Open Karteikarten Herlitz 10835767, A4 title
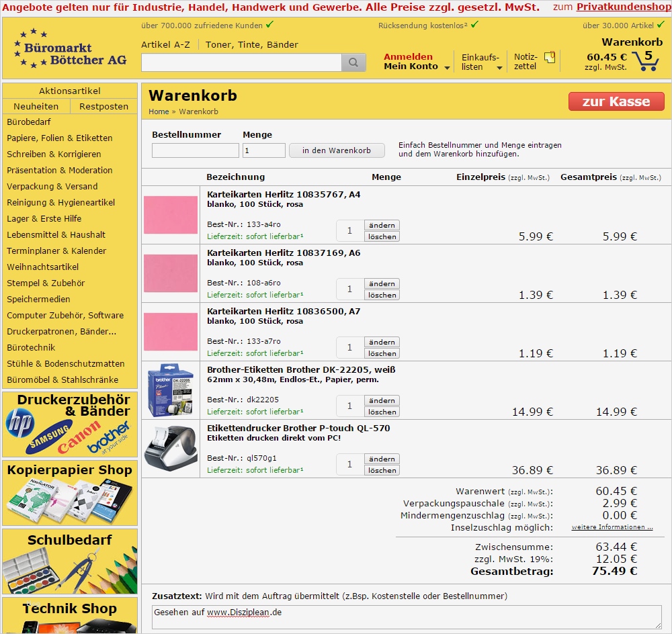 (284, 195)
